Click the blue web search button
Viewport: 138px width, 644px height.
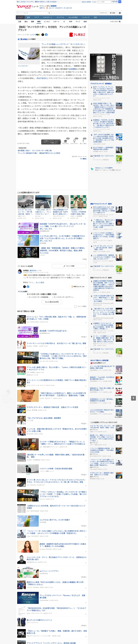pyautogui.click(x=120, y=2)
